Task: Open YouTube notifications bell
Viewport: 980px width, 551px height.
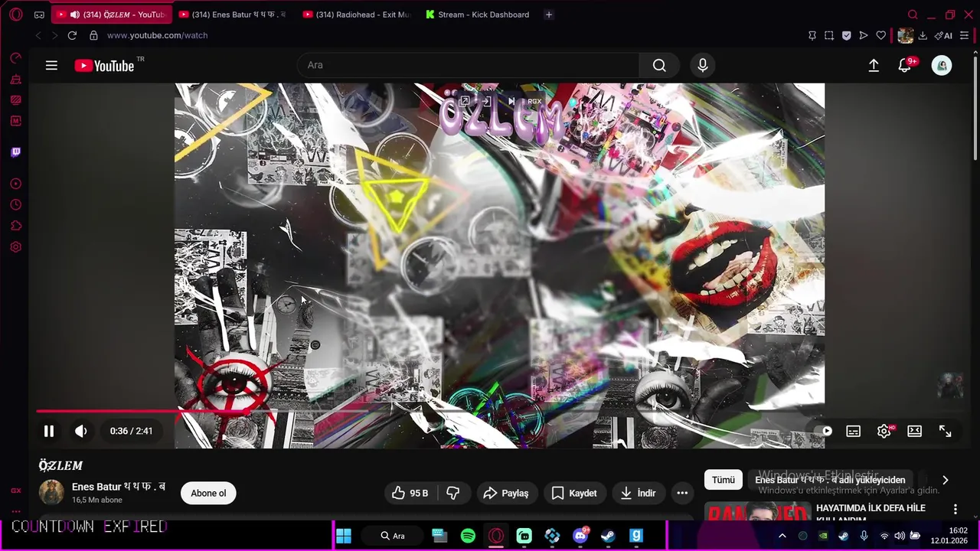Action: coord(905,66)
